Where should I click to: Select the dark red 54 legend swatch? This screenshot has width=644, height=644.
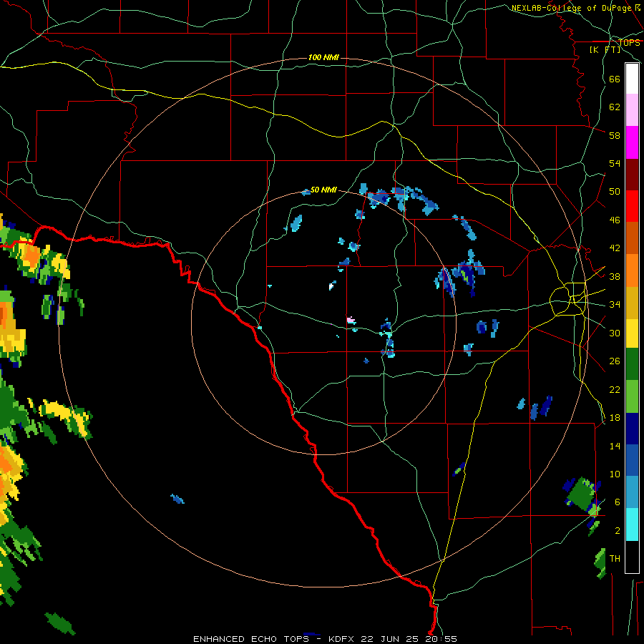tap(632, 174)
